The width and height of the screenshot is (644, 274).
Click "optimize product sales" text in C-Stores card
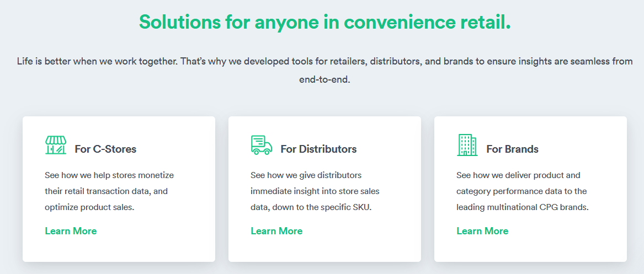[89, 208]
